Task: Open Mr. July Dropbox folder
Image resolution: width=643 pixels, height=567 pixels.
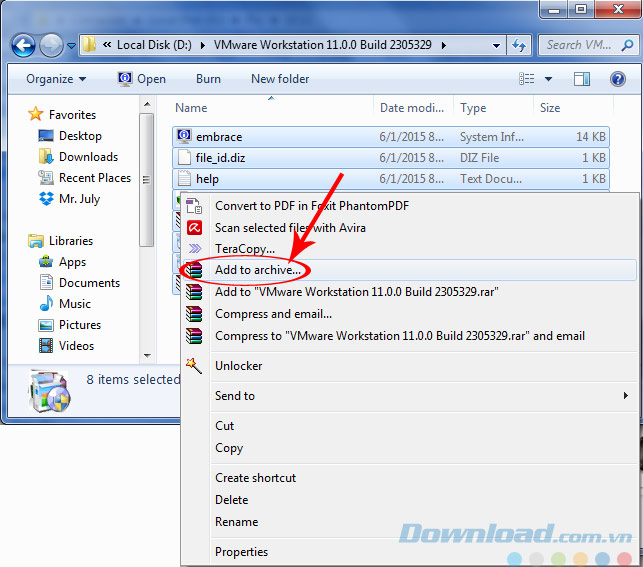Action: coord(69,199)
